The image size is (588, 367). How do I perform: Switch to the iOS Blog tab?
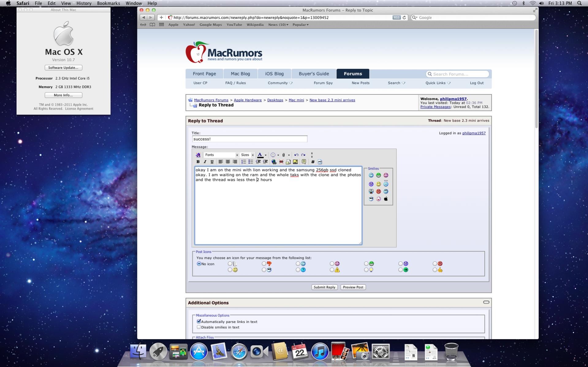click(274, 74)
